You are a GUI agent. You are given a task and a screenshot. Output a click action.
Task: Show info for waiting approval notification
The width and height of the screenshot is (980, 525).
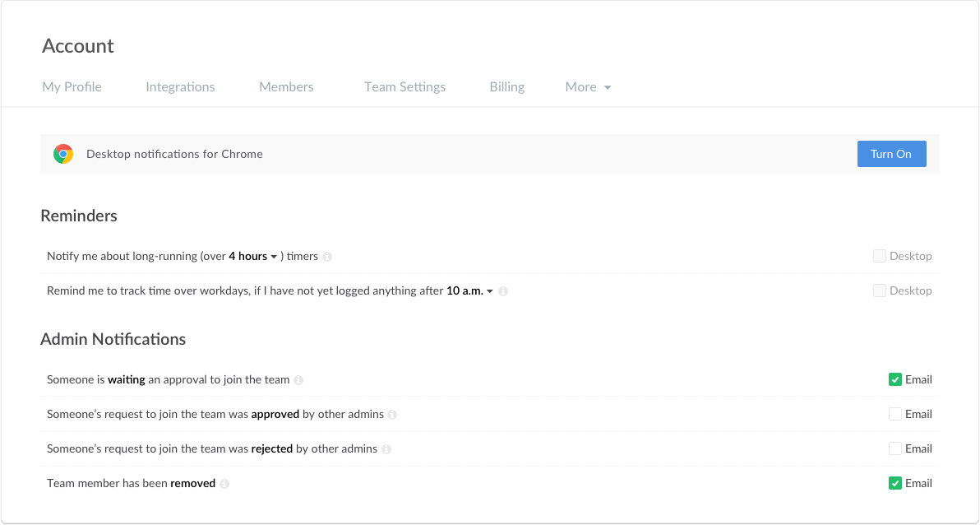coord(298,380)
